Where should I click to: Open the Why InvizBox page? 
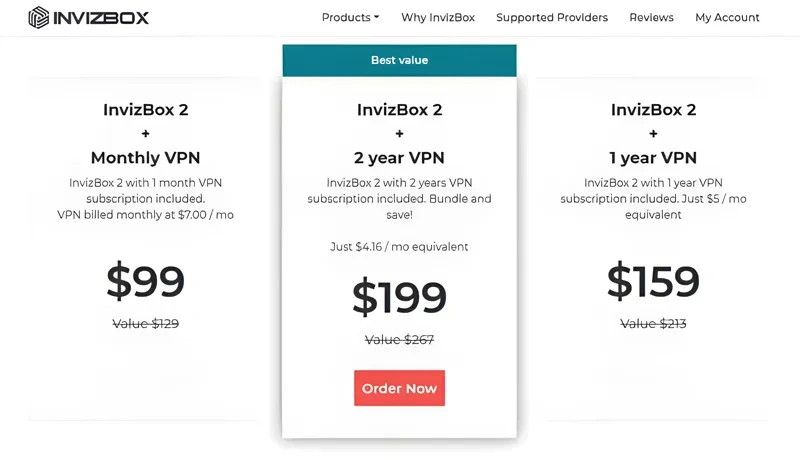[438, 17]
